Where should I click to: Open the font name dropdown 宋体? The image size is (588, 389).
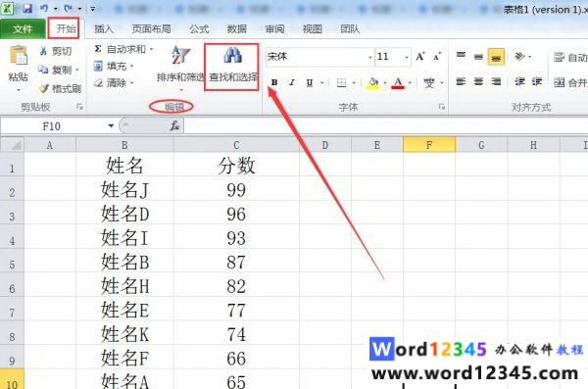pyautogui.click(x=369, y=58)
